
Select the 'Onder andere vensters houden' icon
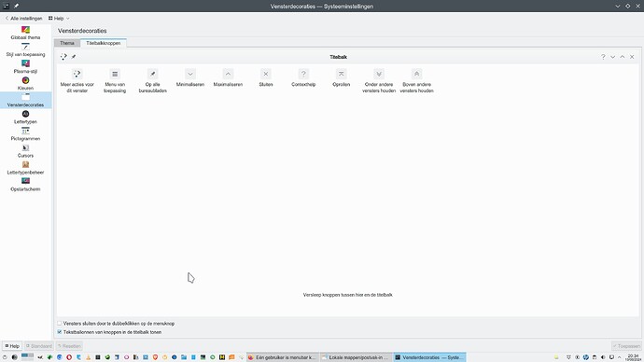[x=379, y=74]
